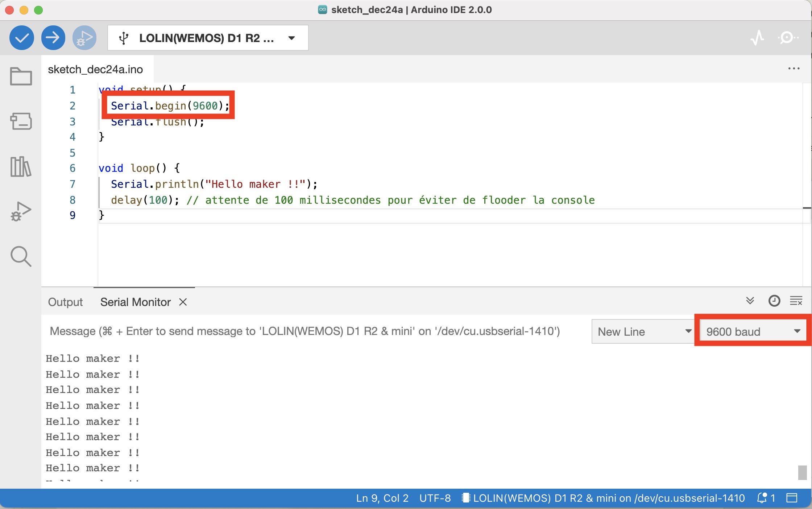Click the first Hello maker !! output line

(92, 359)
